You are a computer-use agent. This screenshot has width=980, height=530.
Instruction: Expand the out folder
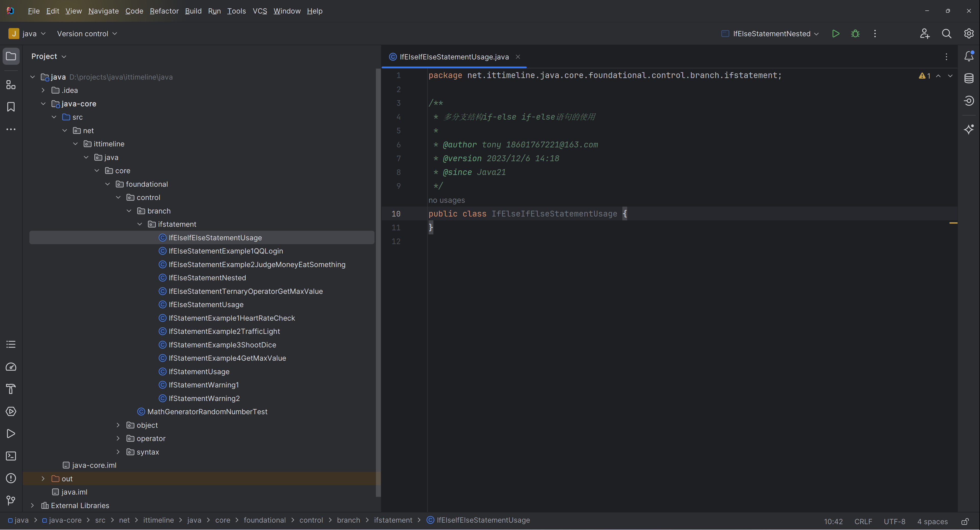tap(43, 479)
